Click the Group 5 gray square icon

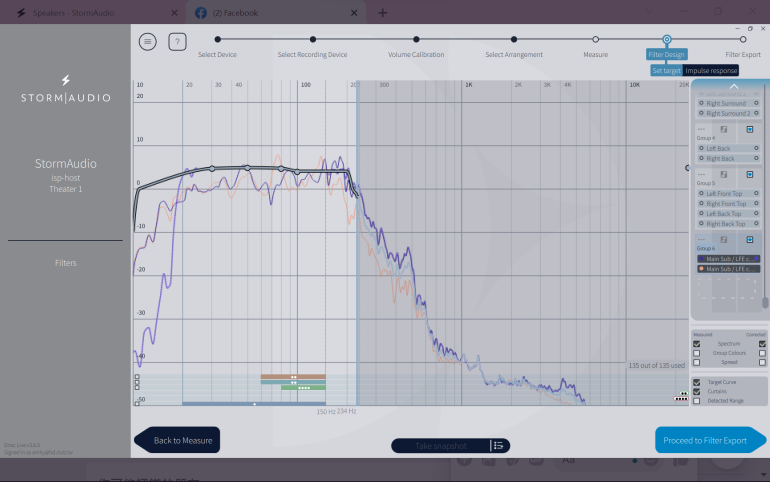[724, 174]
